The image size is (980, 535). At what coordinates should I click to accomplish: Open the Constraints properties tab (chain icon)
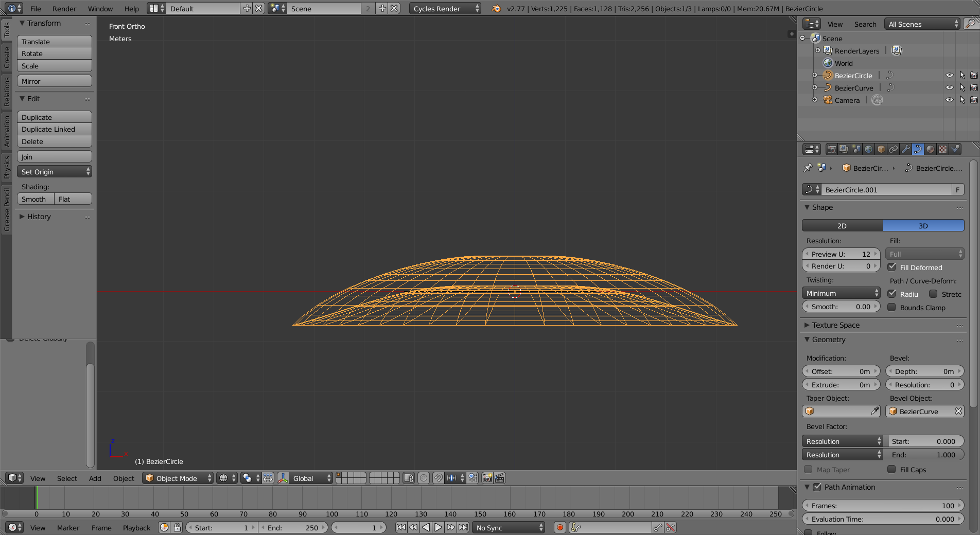click(x=894, y=149)
